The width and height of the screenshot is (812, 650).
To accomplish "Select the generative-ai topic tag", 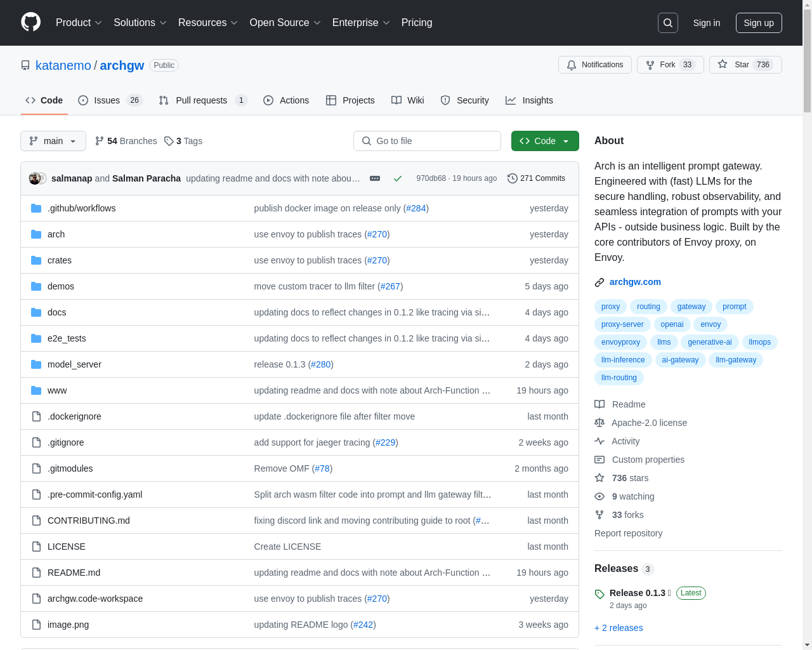I will pos(710,342).
